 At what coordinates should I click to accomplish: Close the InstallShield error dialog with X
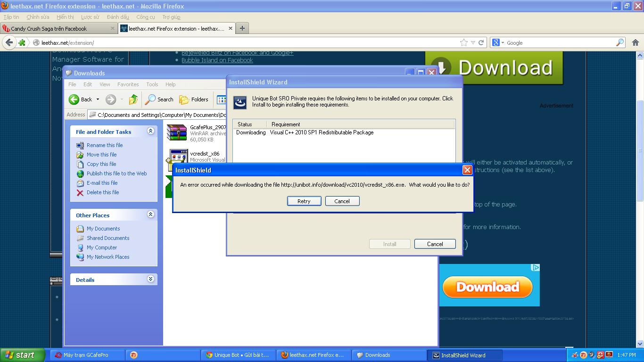[467, 170]
